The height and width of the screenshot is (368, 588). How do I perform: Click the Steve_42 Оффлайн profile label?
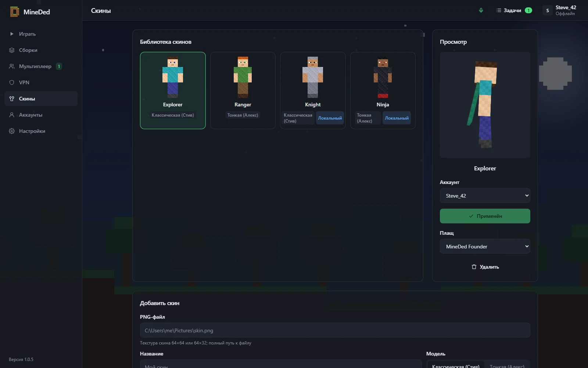(x=566, y=10)
